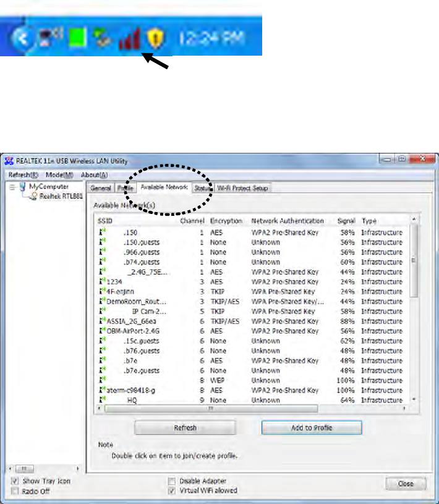This screenshot has height=504, width=439.
Task: Select the .b74.guests network icon
Action: [x=102, y=262]
